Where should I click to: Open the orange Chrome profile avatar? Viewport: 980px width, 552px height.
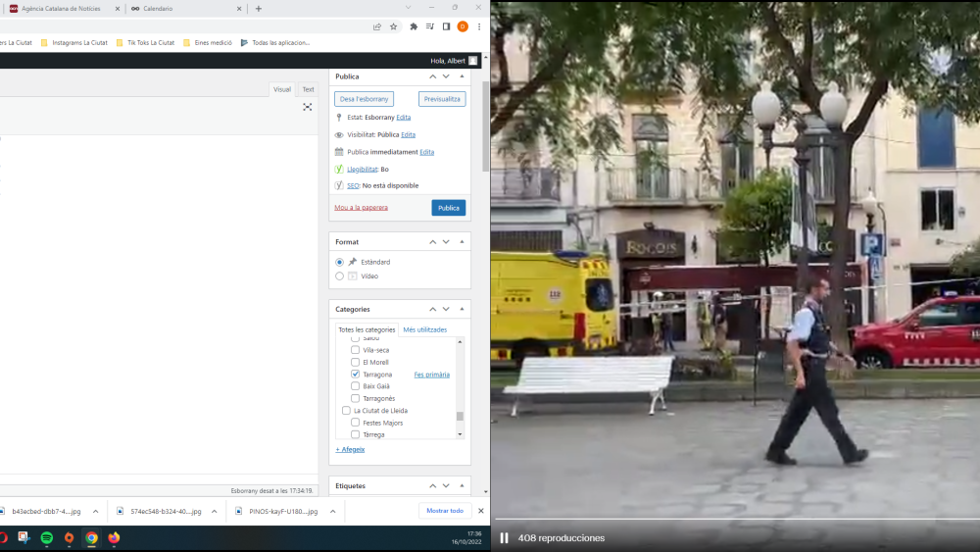coord(463,26)
